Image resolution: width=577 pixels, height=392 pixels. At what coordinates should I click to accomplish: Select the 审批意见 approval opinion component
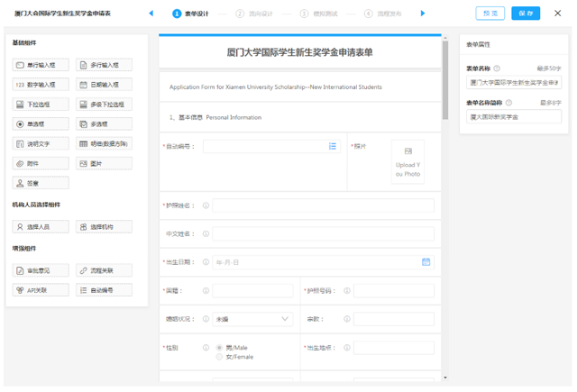(41, 270)
